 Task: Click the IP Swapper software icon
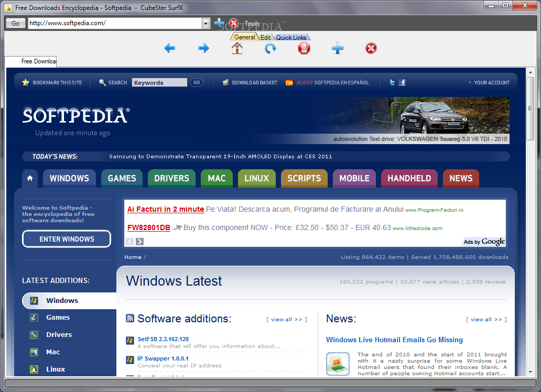[129, 360]
